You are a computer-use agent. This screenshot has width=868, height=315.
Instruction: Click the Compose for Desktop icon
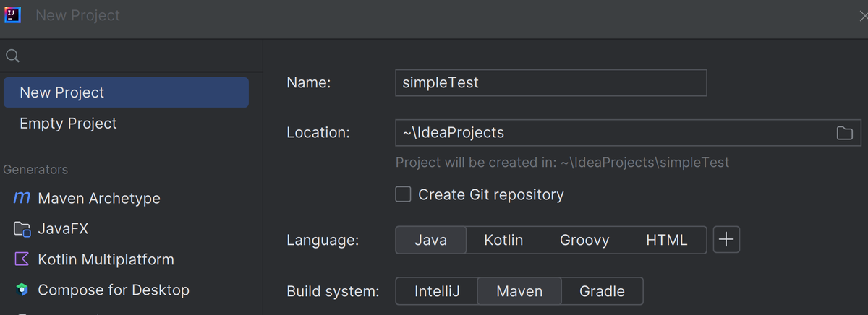click(22, 290)
